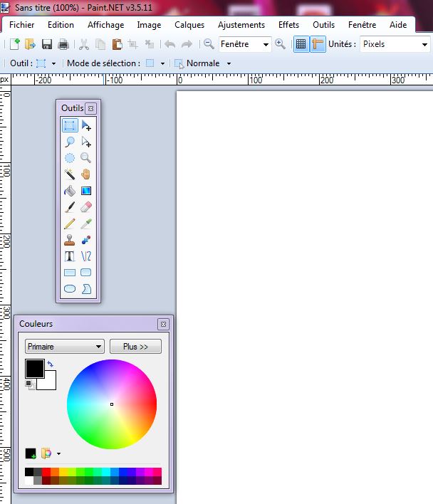Add current color to palette
Viewport: 433px width, 504px height.
[31, 453]
